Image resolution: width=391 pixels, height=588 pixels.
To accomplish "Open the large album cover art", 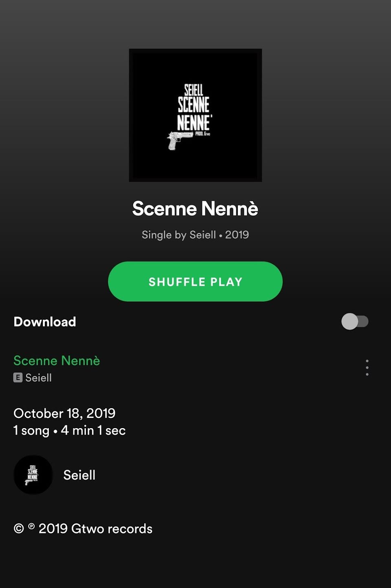I will click(195, 115).
